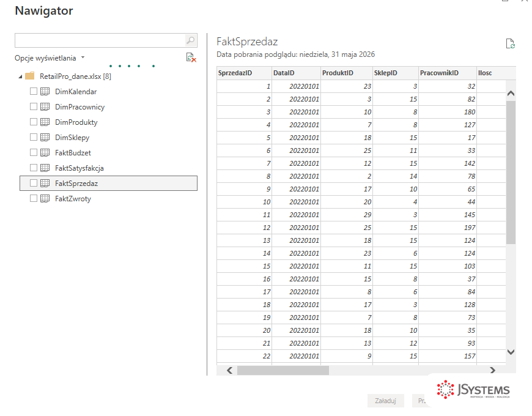Click the clear selection file icon with red X
532x416 pixels.
point(191,58)
